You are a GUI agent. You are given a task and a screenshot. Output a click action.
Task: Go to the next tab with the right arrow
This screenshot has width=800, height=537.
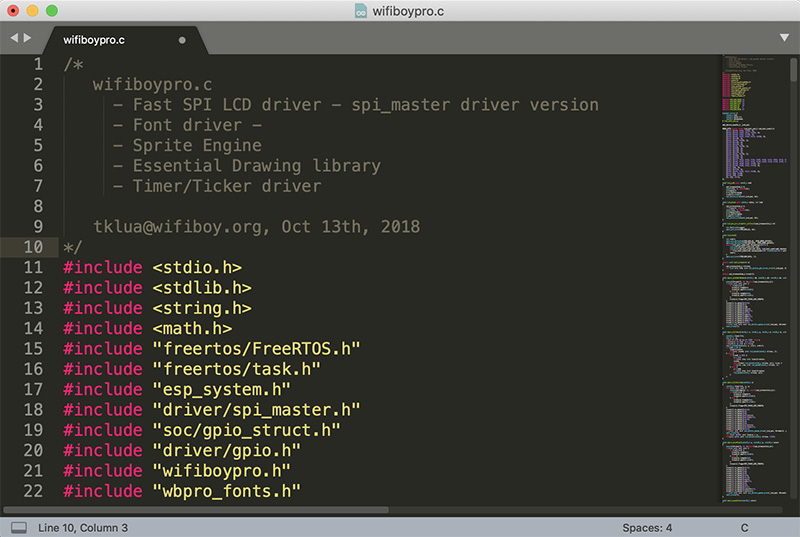(x=29, y=38)
